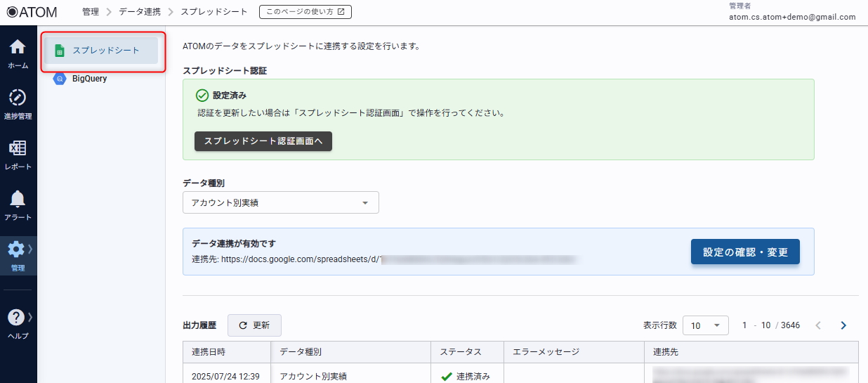Refresh output history with 更新 button
This screenshot has width=868, height=383.
coord(254,325)
